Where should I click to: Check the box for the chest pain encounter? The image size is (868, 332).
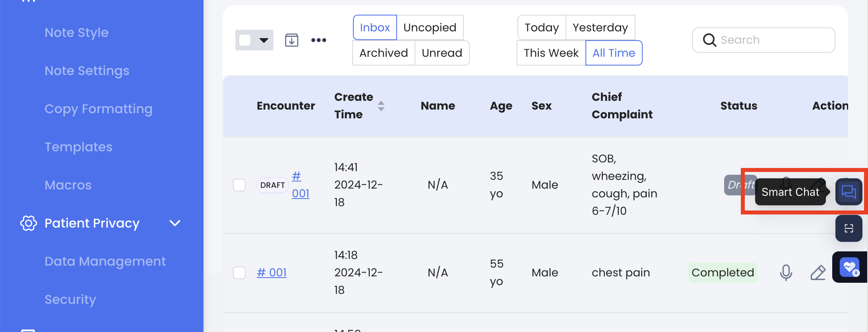(x=239, y=273)
